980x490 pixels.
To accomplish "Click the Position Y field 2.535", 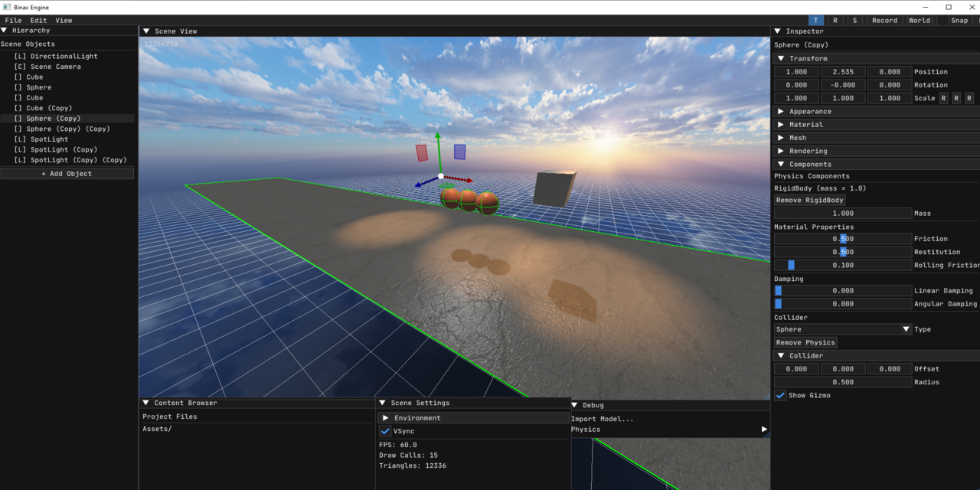I will 843,72.
